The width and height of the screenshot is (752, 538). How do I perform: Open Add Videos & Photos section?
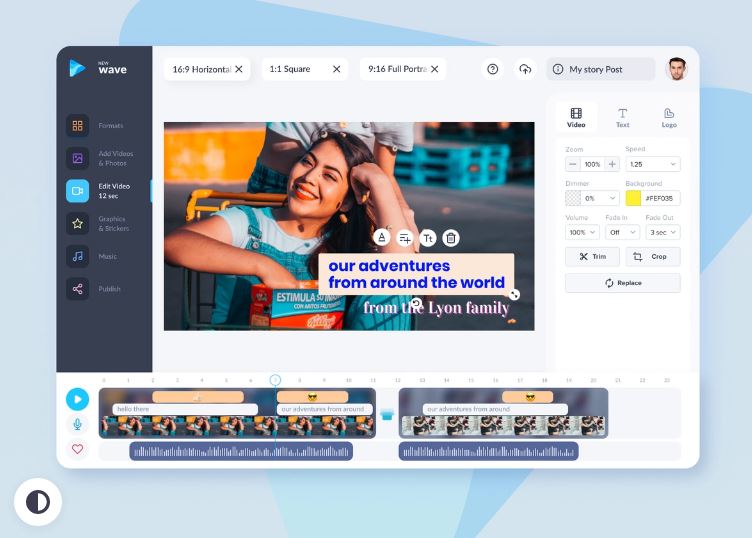[77, 158]
